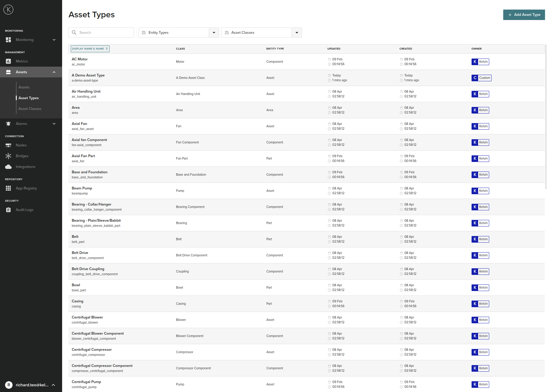The width and height of the screenshot is (551, 392).
Task: Click the Add Asset Type button
Action: tap(524, 15)
